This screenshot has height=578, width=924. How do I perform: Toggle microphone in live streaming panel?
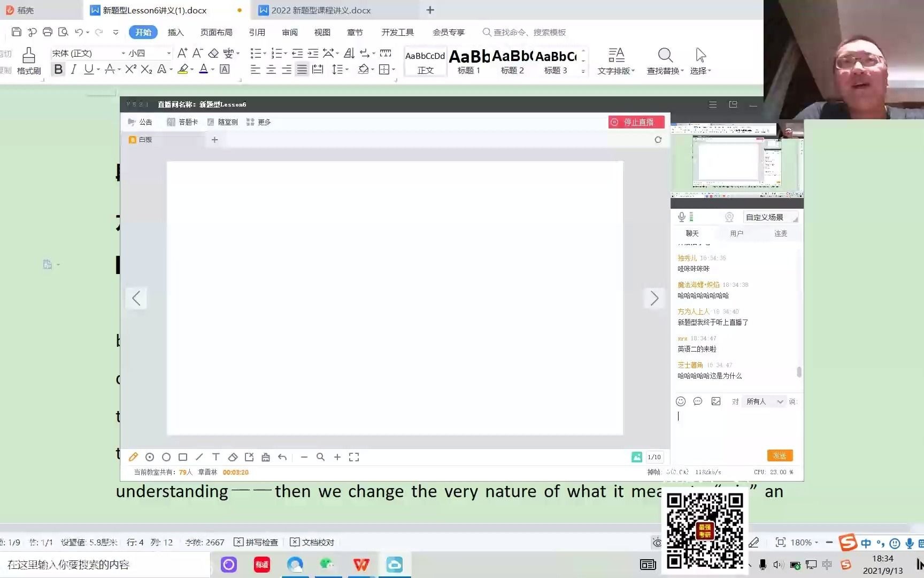(682, 217)
